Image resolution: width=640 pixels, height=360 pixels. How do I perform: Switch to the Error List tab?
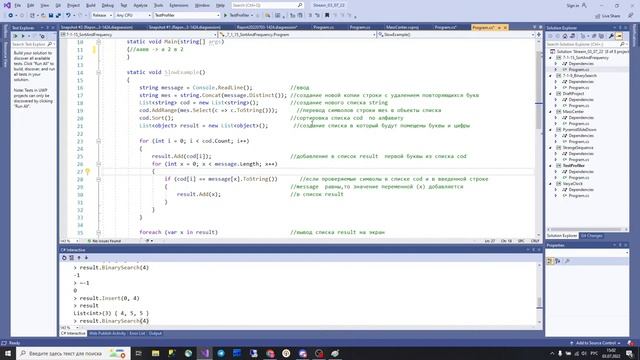[137, 333]
